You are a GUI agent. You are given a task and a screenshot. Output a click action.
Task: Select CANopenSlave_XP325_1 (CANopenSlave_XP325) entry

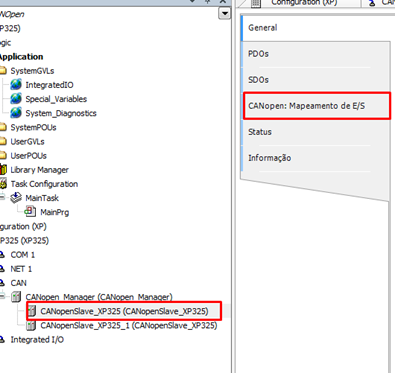pos(129,325)
